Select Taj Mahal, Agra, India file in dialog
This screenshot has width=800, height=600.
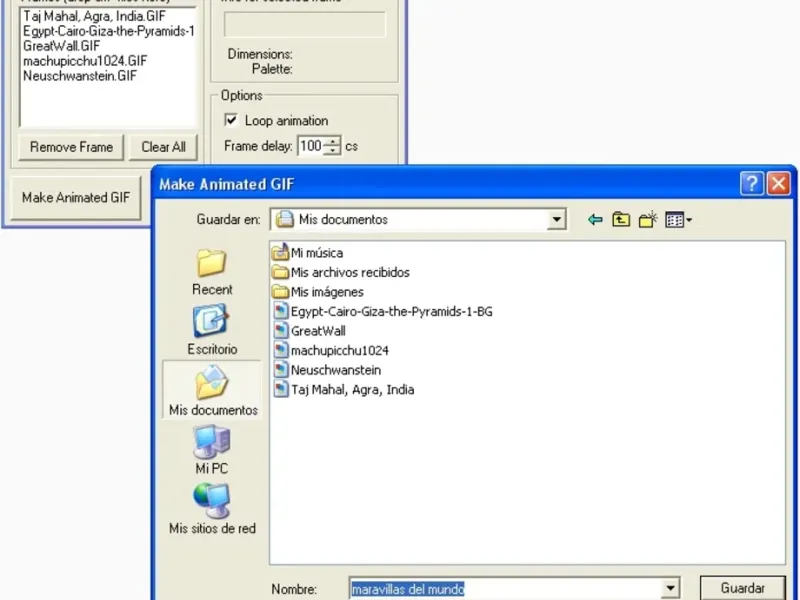tap(344, 390)
